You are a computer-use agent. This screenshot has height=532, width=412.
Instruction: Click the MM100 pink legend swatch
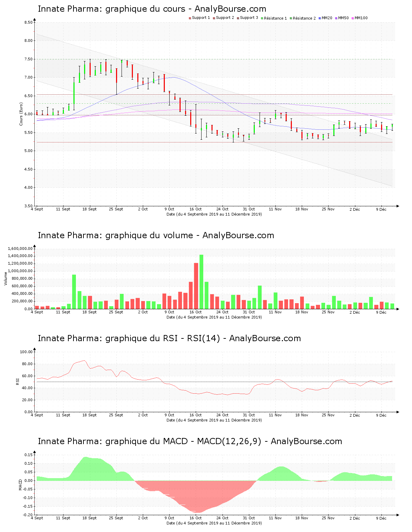(x=353, y=18)
